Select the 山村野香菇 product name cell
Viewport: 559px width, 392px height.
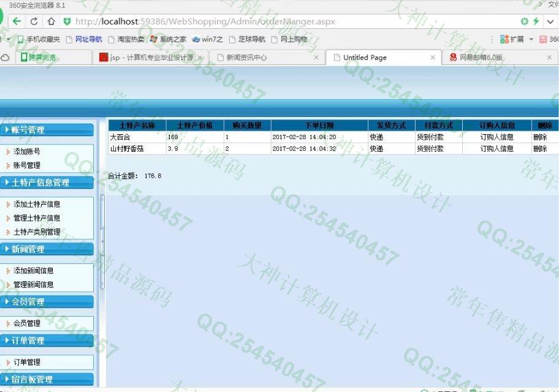click(137, 149)
